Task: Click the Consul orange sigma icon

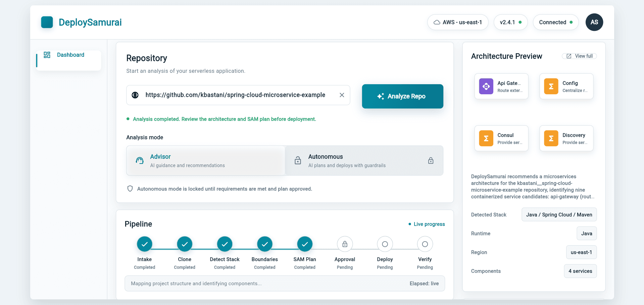Action: coord(486,138)
